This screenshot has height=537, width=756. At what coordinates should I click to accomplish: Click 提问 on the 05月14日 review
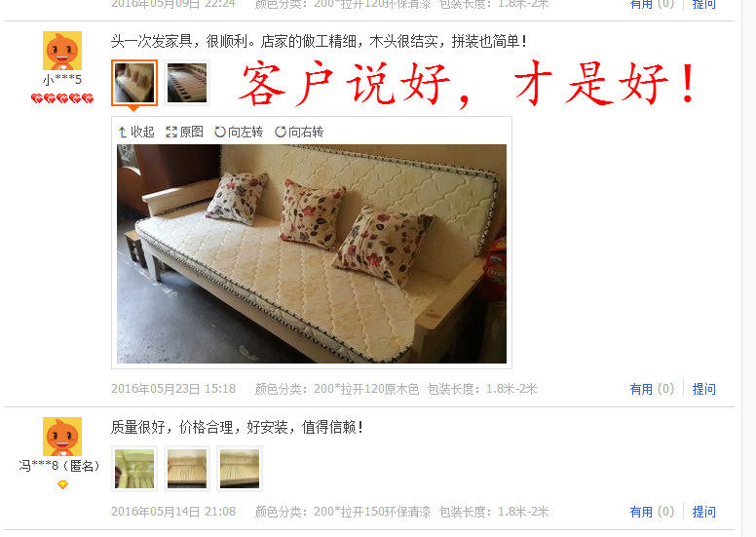pos(704,512)
